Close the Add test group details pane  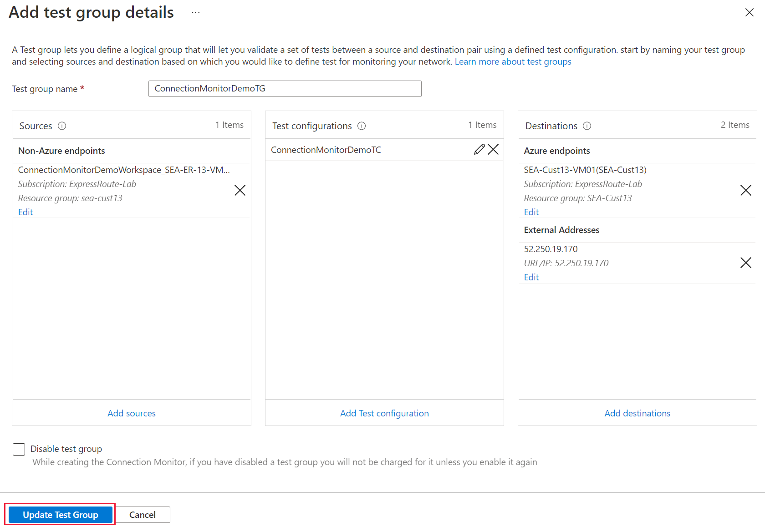pyautogui.click(x=749, y=12)
